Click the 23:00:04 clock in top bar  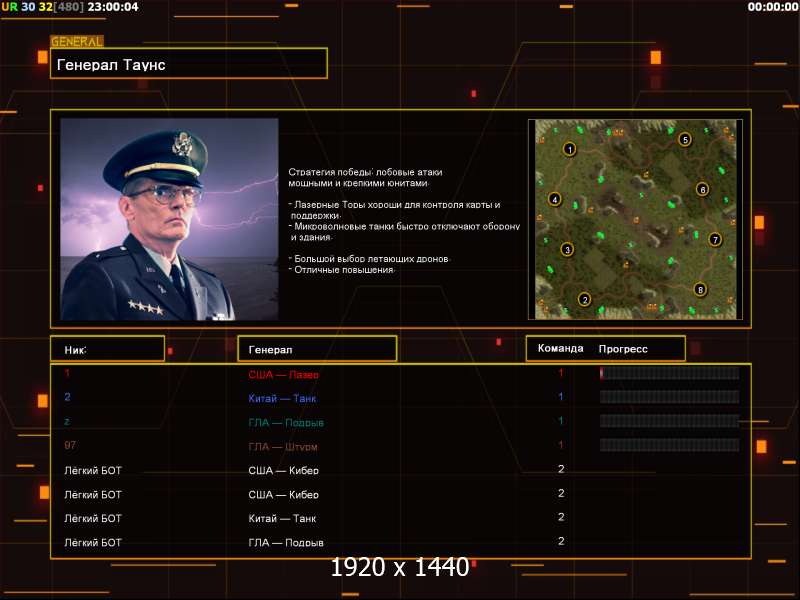point(113,7)
